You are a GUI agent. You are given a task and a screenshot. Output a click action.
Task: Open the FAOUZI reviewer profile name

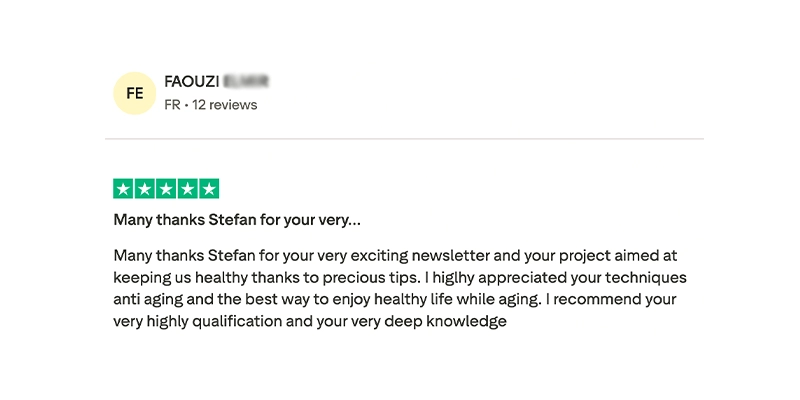[191, 81]
